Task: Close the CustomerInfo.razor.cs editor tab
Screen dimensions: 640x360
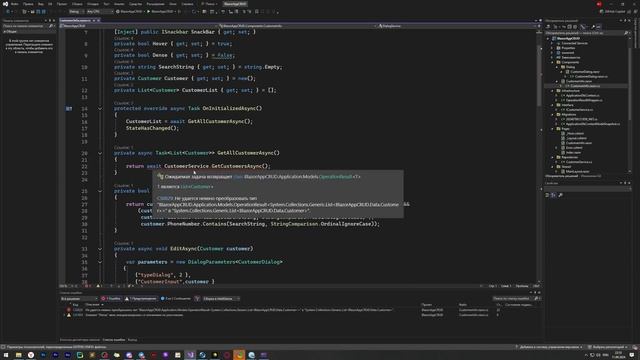Action: pyautogui.click(x=98, y=20)
